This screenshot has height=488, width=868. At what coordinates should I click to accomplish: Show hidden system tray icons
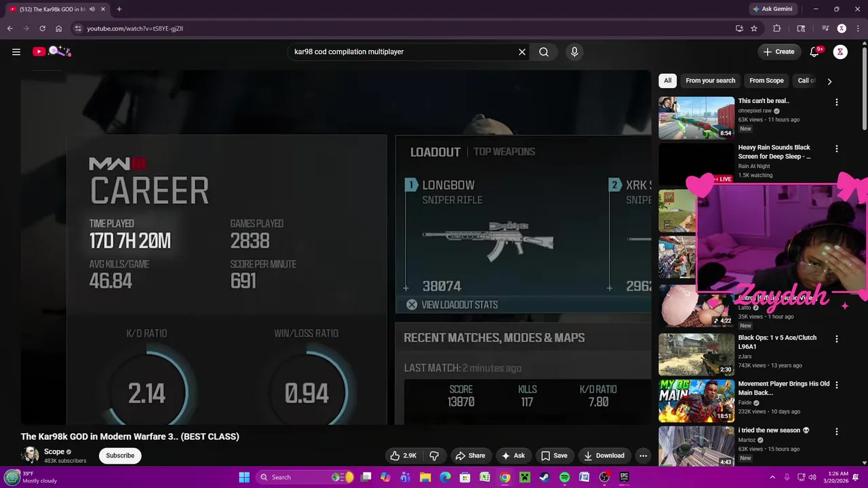(x=773, y=477)
